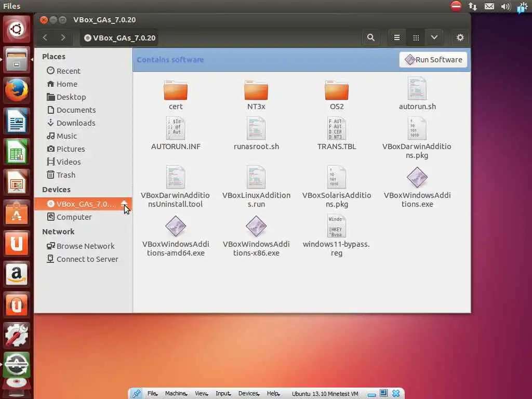The image size is (532, 399).
Task: Open VirtualBox Machine menu
Action: click(x=176, y=394)
